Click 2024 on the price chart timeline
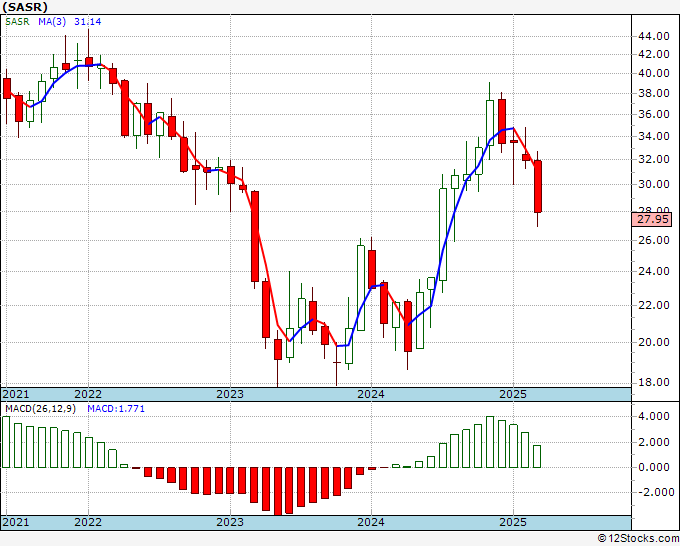Viewport: 680px width, 546px height. [x=371, y=394]
